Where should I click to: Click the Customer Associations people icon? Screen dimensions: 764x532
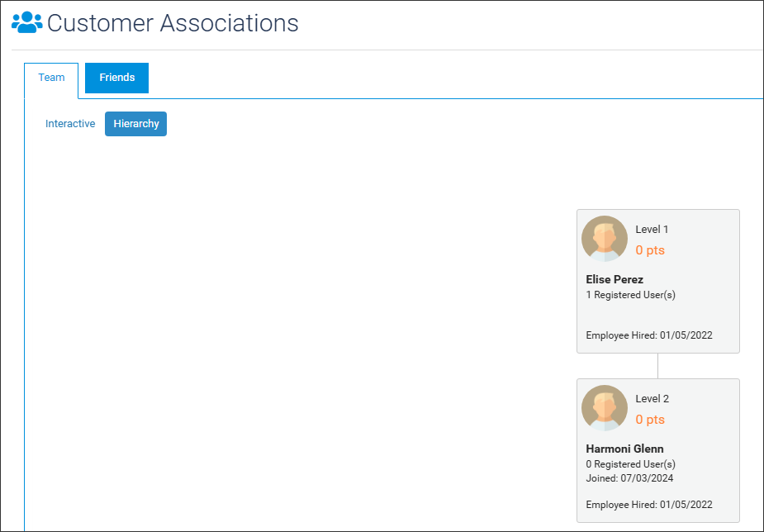tap(27, 22)
